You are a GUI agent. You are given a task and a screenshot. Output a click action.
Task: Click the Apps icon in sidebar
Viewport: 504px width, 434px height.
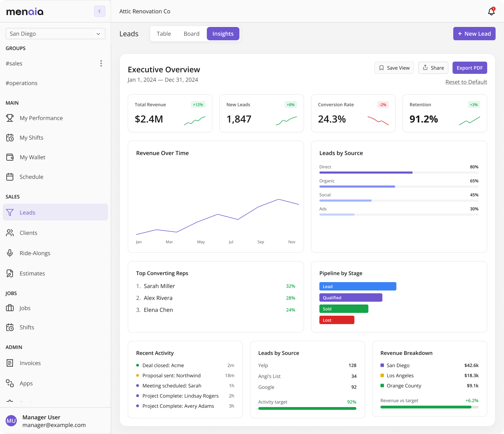10,383
